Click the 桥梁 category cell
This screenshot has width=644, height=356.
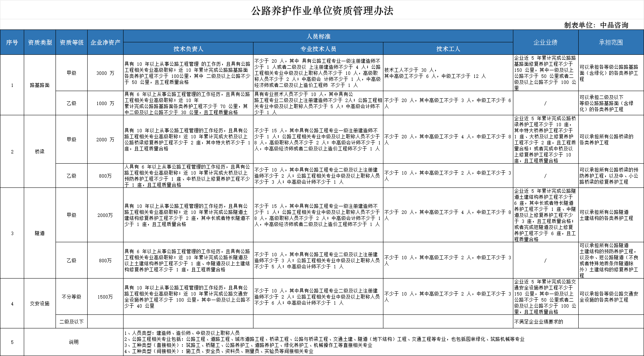pyautogui.click(x=40, y=152)
